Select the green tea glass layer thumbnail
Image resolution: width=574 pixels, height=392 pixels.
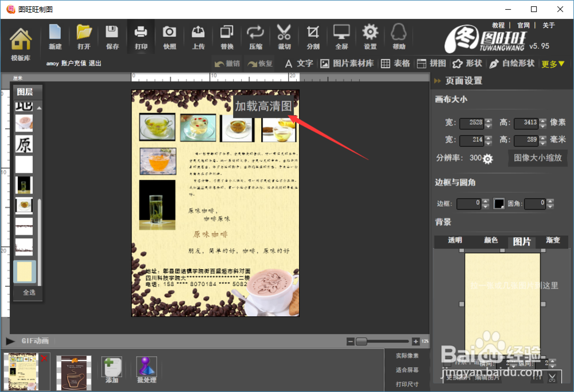click(24, 185)
